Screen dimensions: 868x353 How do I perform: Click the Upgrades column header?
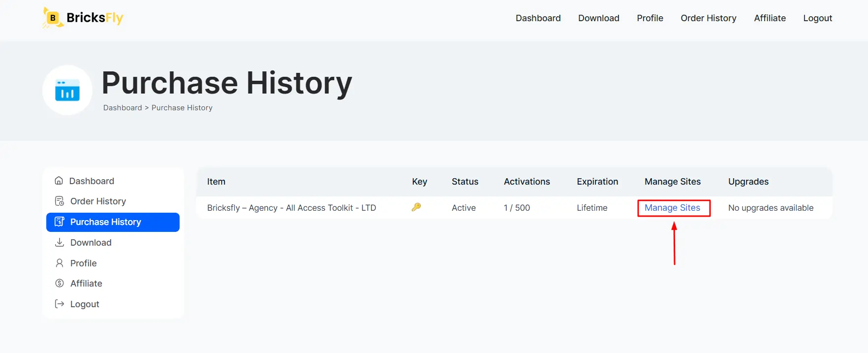pyautogui.click(x=748, y=181)
